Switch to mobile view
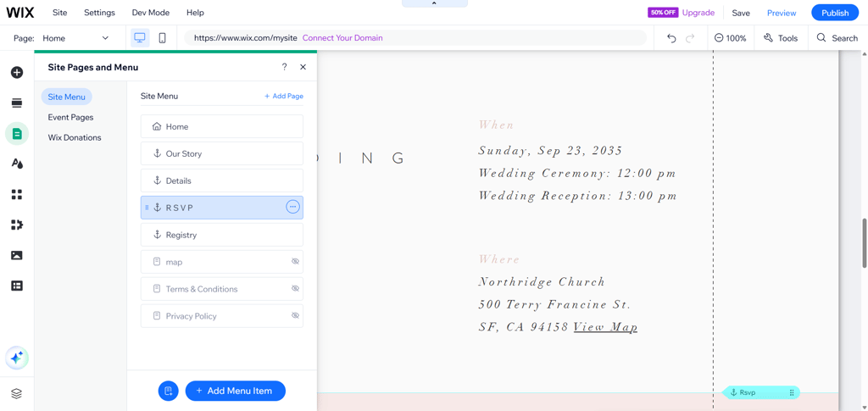The height and width of the screenshot is (411, 868). (x=162, y=38)
